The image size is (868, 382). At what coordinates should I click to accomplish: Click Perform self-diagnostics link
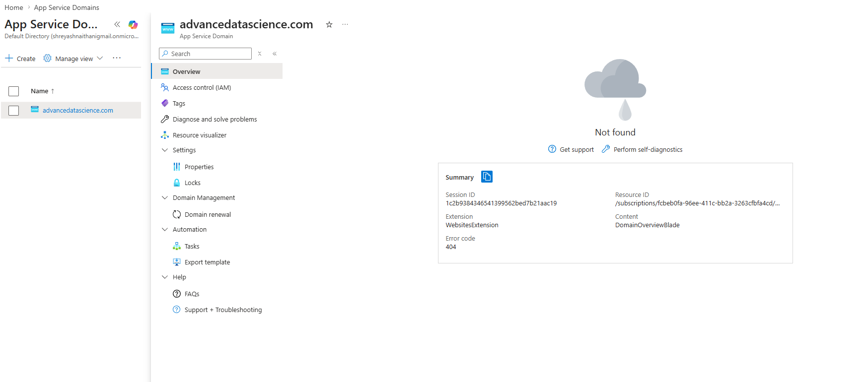coord(648,149)
